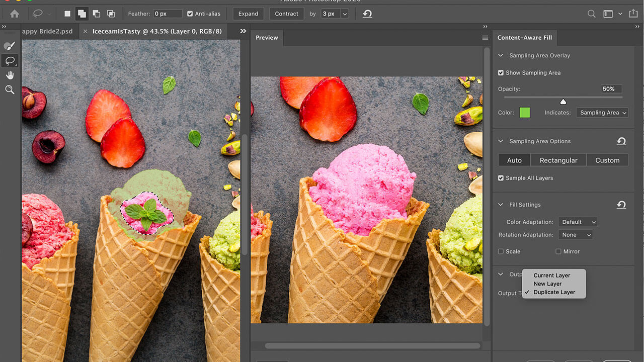
Task: Collapse the Fill Settings section
Action: pyautogui.click(x=501, y=205)
